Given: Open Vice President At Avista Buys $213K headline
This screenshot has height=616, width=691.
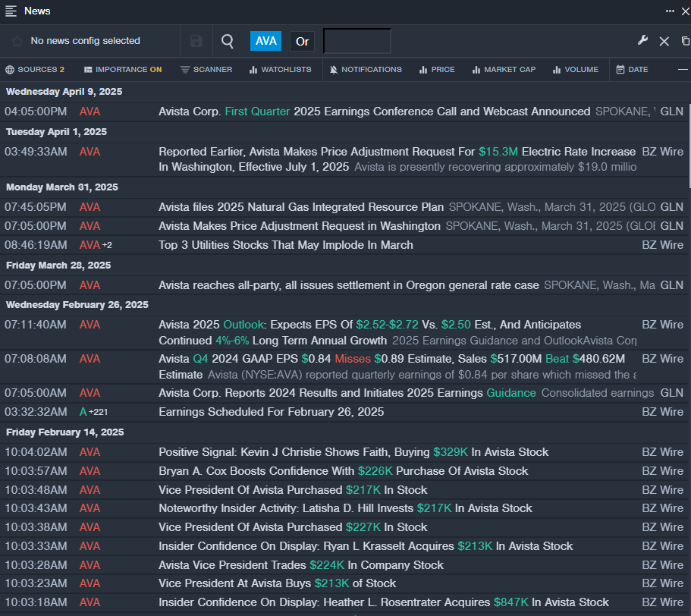Looking at the screenshot, I should (277, 583).
